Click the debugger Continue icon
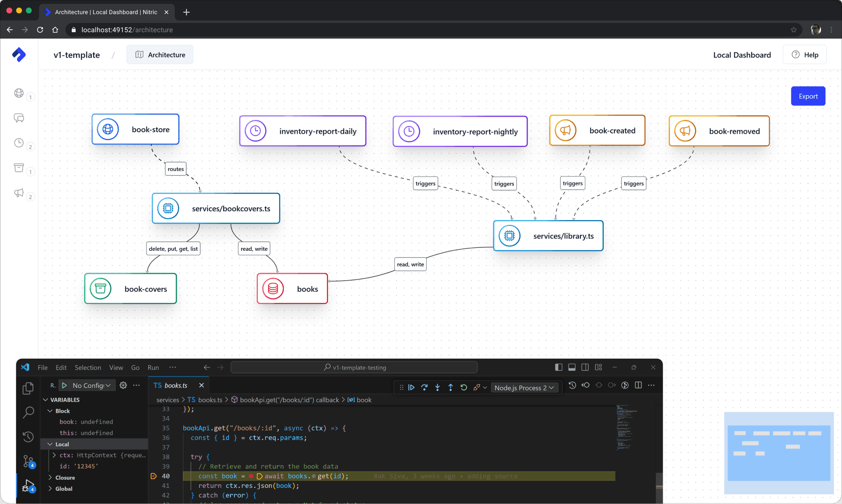842x504 pixels. point(411,387)
